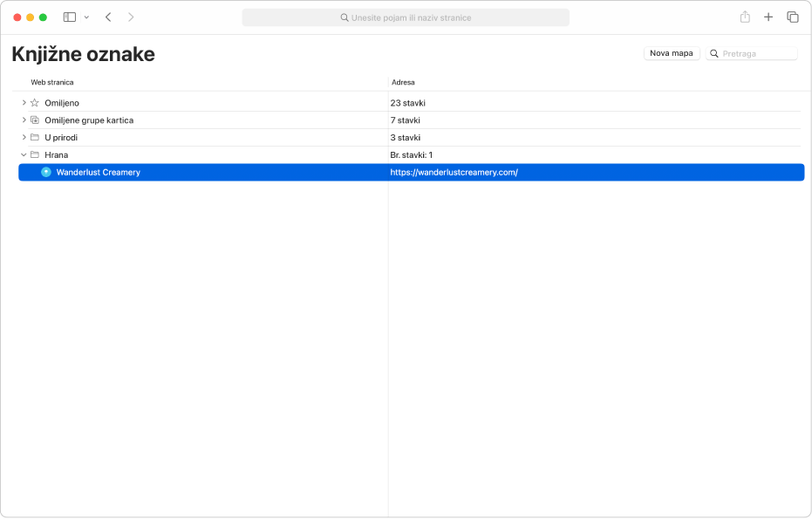Click the 7 stavki cell
This screenshot has width=812, height=520.
(405, 120)
